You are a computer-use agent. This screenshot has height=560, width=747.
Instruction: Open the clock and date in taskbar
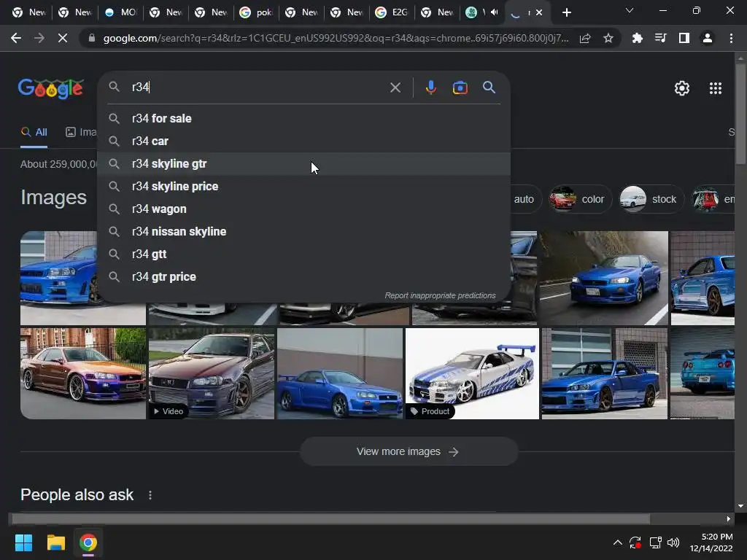point(711,542)
